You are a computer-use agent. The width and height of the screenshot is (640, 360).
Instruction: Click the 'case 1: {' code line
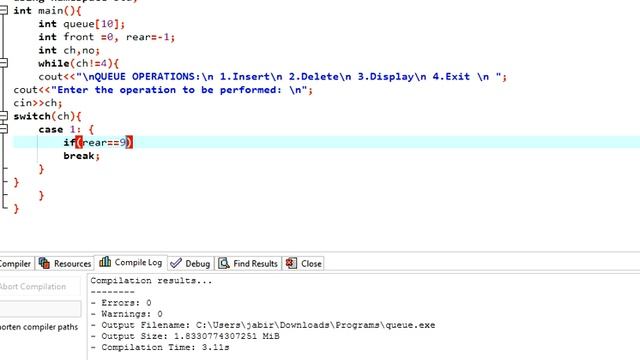[66, 129]
